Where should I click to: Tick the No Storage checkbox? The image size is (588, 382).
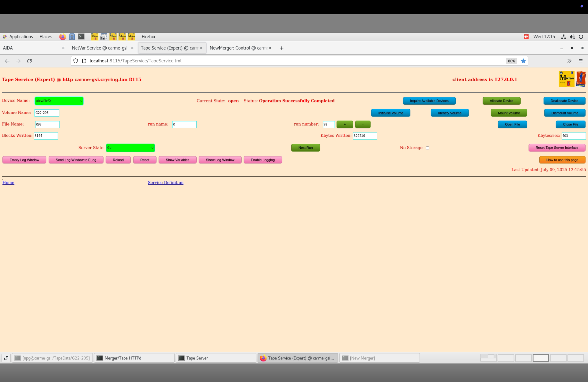click(x=427, y=148)
